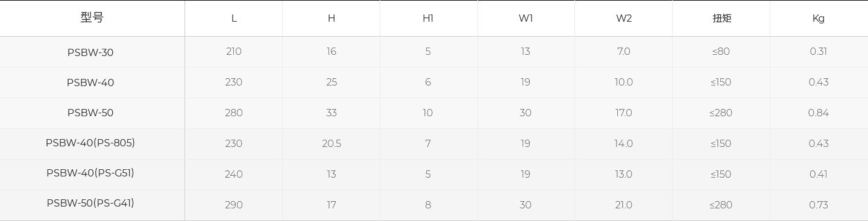Click the 扭矩 torque column header

[722, 18]
